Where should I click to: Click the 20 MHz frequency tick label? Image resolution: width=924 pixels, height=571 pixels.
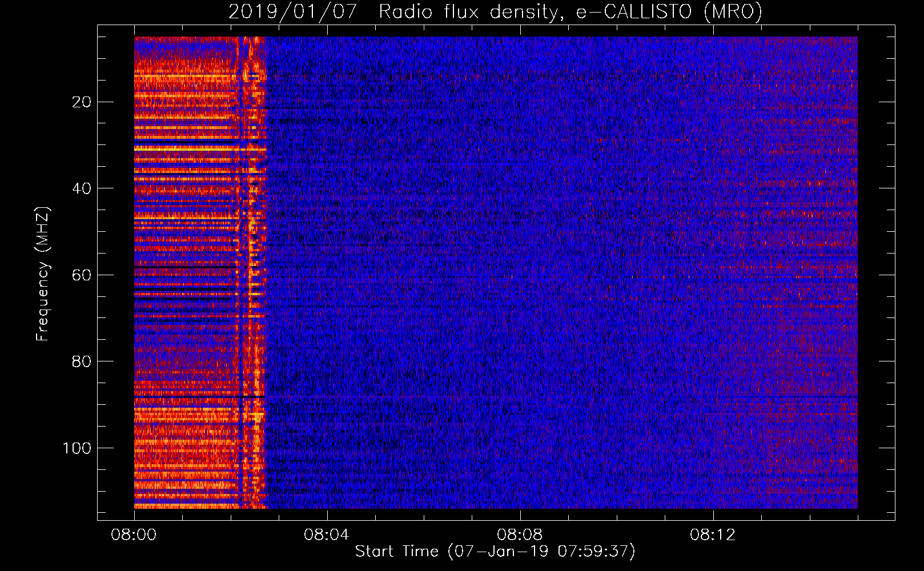[82, 102]
